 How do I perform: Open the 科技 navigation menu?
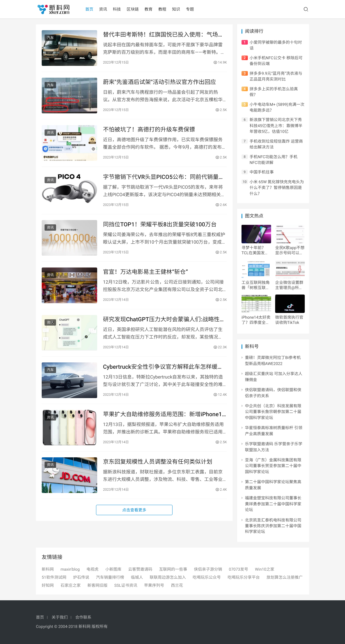tap(117, 9)
